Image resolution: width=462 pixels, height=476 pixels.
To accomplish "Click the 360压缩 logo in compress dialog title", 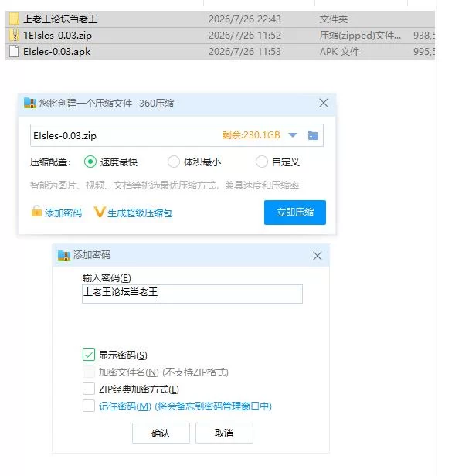I will 30,104.
